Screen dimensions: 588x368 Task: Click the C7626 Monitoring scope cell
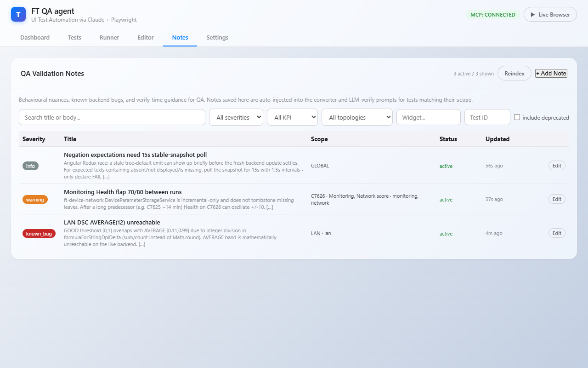365,199
